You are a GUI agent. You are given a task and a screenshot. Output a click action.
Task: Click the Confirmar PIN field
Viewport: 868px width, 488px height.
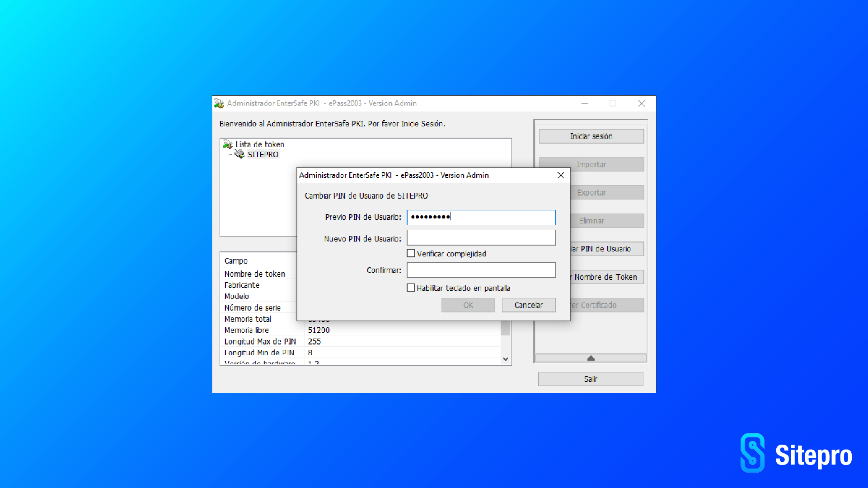(481, 270)
